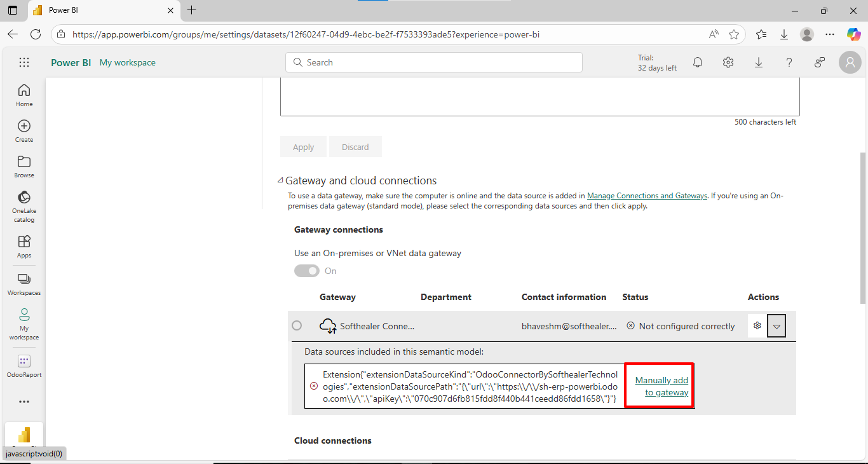Screen dimensions: 868x464
Task: Refresh the browser page
Action: (x=36, y=34)
